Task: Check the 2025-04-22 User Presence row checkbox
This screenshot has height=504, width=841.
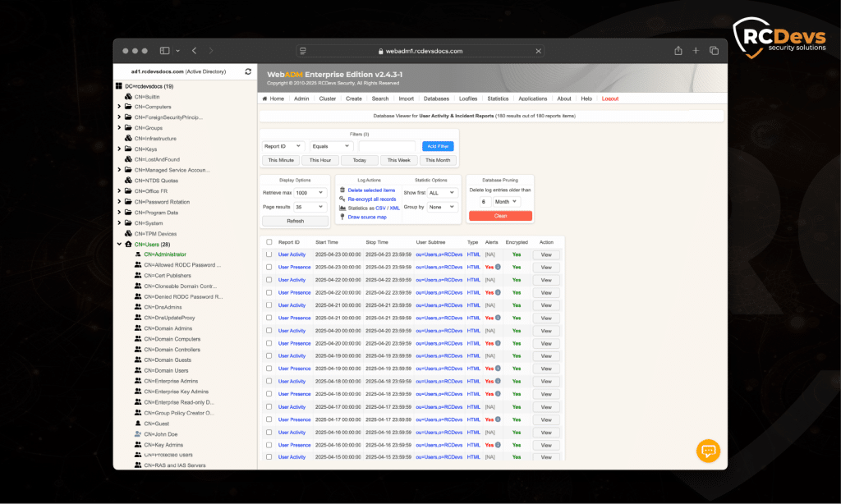Action: tap(269, 292)
